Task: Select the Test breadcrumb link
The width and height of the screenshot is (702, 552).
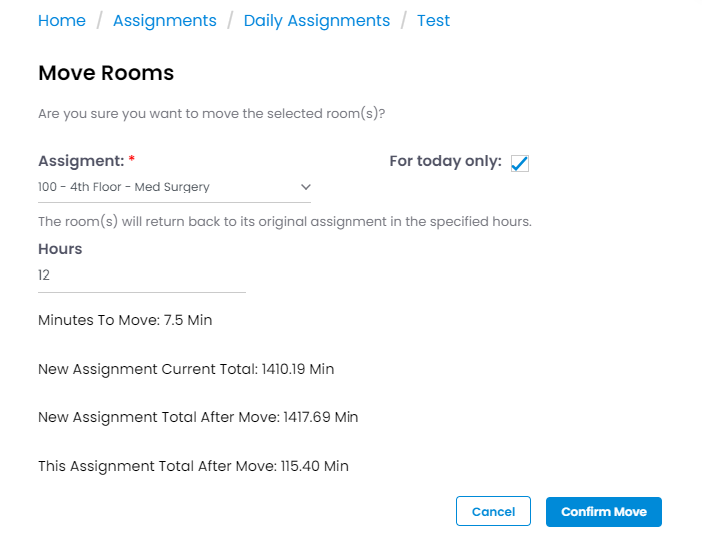Action: click(x=433, y=21)
